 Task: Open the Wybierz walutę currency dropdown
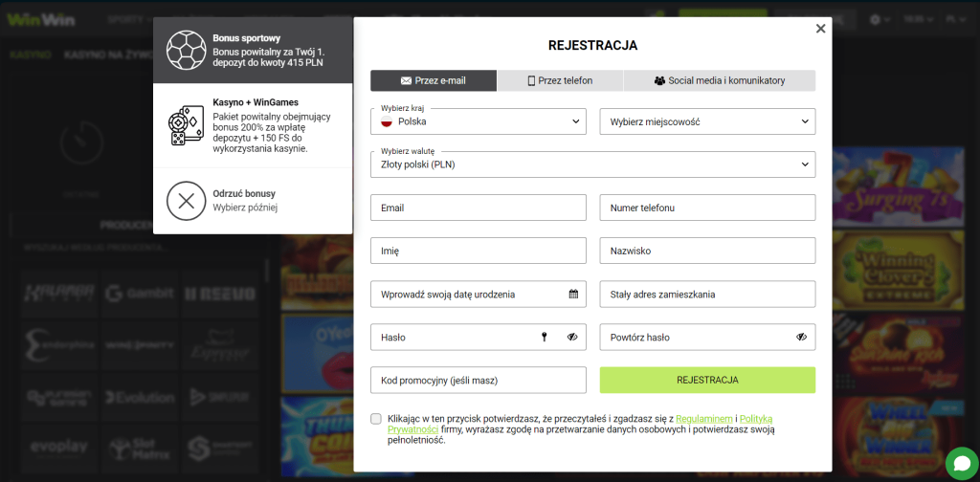pos(592,164)
